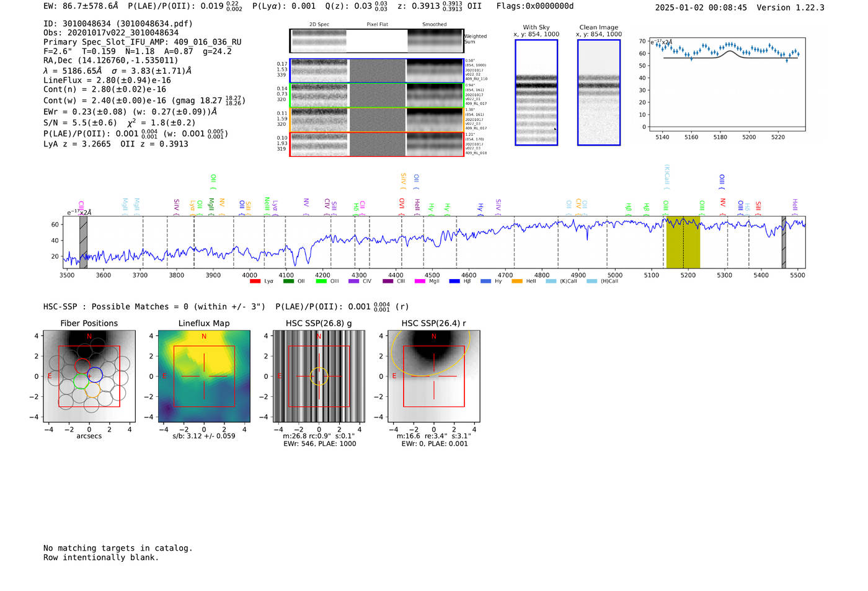Select the red-bordered 2D spectrum row
This screenshot has width=868, height=591.
[x=376, y=144]
